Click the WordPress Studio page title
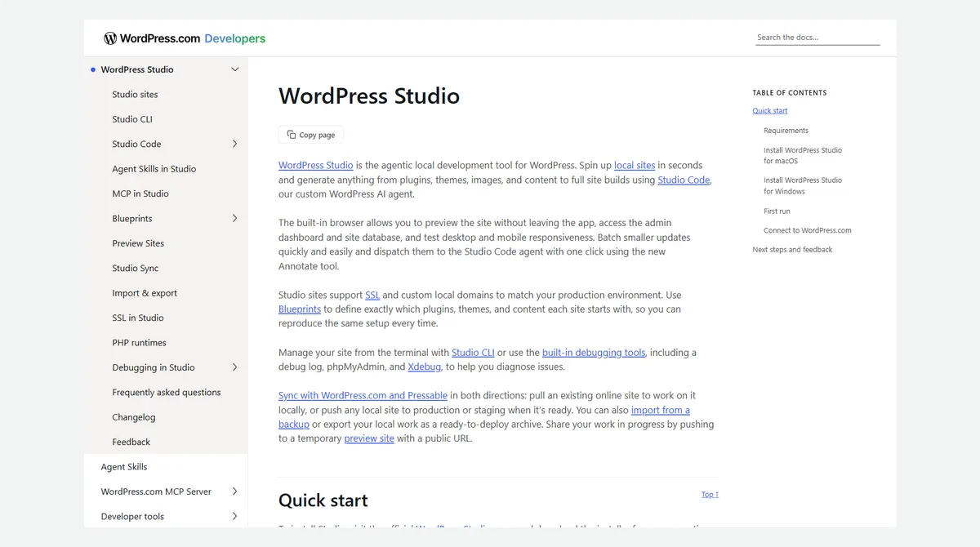The width and height of the screenshot is (980, 547). tap(369, 96)
